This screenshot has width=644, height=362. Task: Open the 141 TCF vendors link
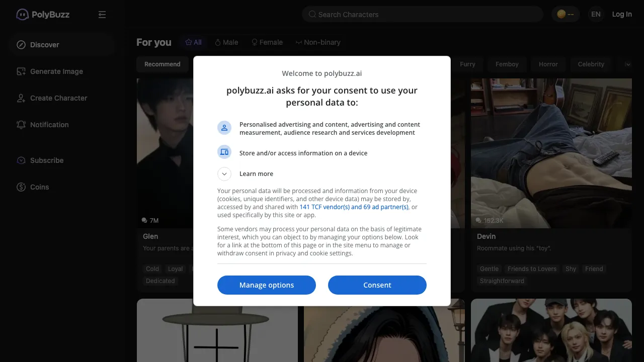(x=353, y=207)
